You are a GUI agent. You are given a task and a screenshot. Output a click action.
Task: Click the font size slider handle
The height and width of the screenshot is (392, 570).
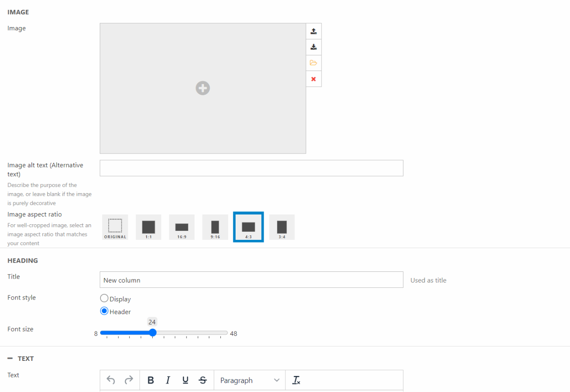click(152, 333)
